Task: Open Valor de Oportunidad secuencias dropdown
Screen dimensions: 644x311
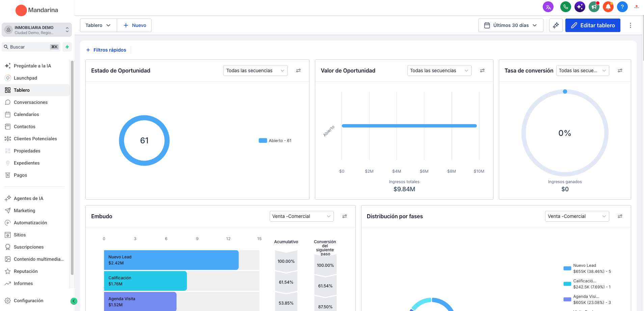Action: (x=439, y=70)
